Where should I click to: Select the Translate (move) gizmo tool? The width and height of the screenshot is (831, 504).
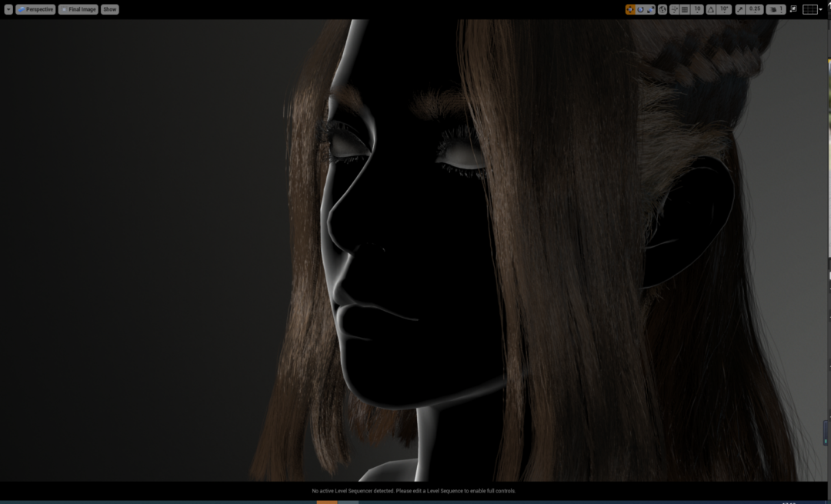[x=630, y=9]
